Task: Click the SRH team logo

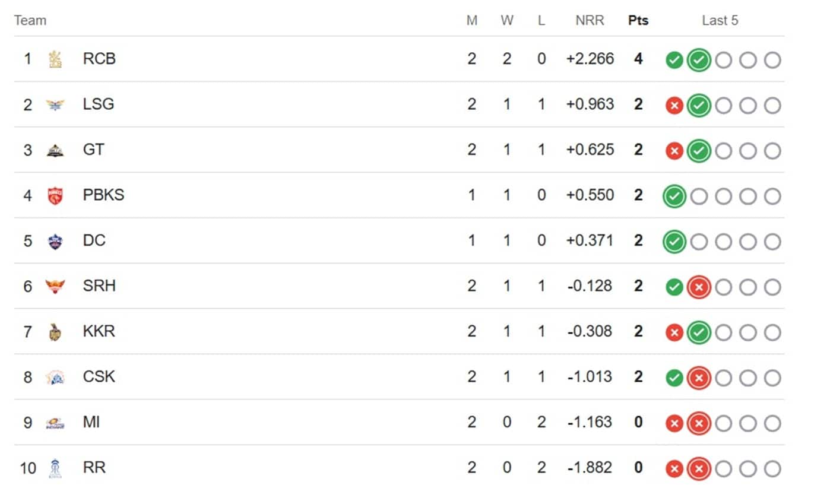Action: [55, 286]
